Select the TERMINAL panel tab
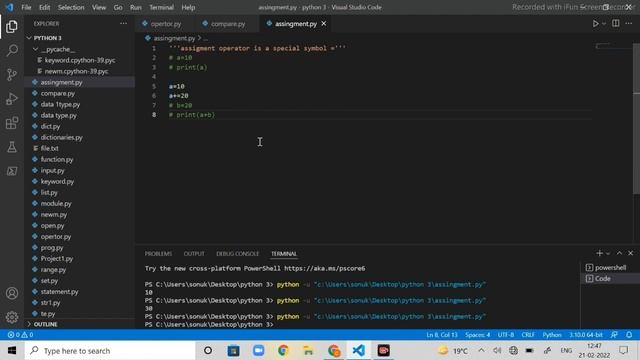This screenshot has height=360, width=640. tap(284, 254)
